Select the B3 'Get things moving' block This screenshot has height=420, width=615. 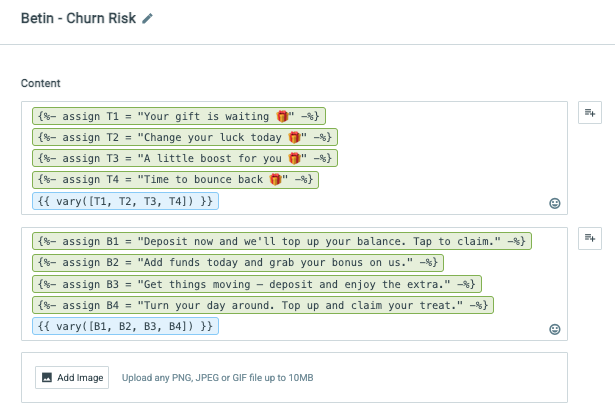(x=257, y=284)
